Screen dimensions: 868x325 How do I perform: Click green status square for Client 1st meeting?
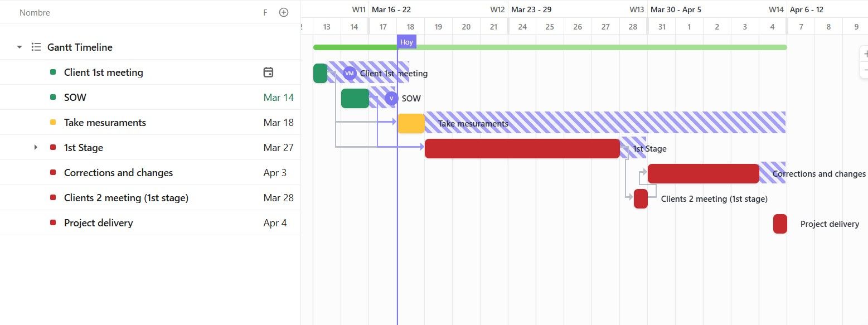click(53, 72)
